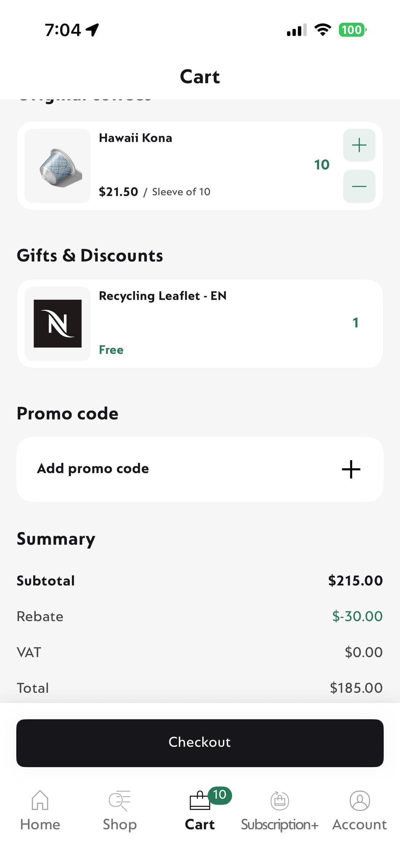Image resolution: width=400 pixels, height=868 pixels.
Task: Tap the Subscription+ tab label
Action: click(280, 825)
